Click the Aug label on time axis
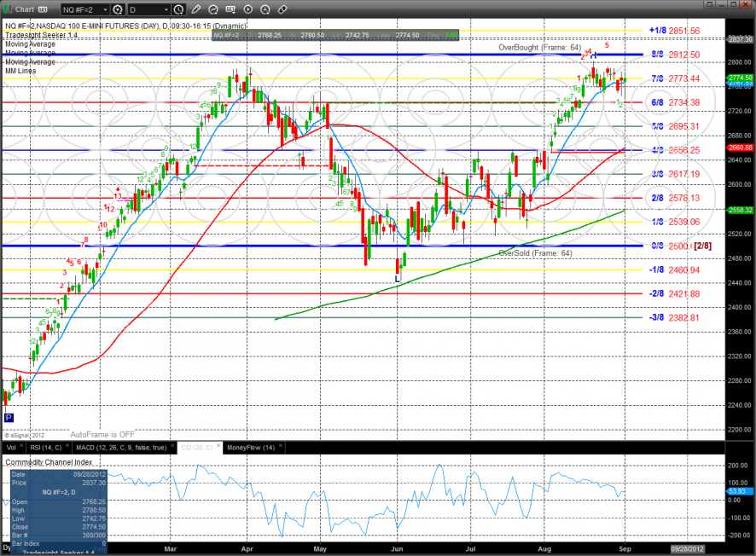Image resolution: width=756 pixels, height=556 pixels. pos(544,549)
